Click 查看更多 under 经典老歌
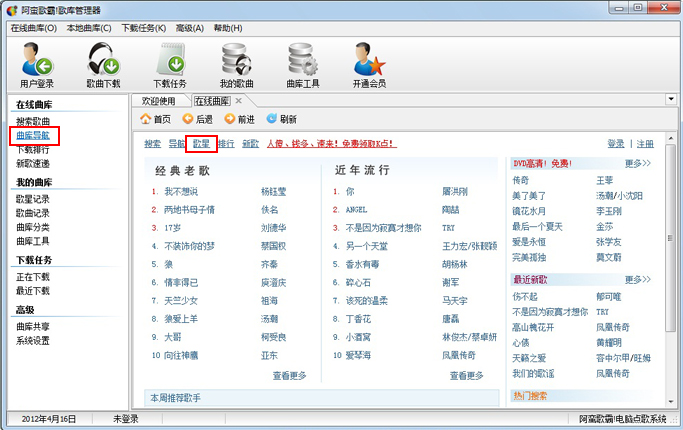The width and height of the screenshot is (683, 430). pos(290,376)
